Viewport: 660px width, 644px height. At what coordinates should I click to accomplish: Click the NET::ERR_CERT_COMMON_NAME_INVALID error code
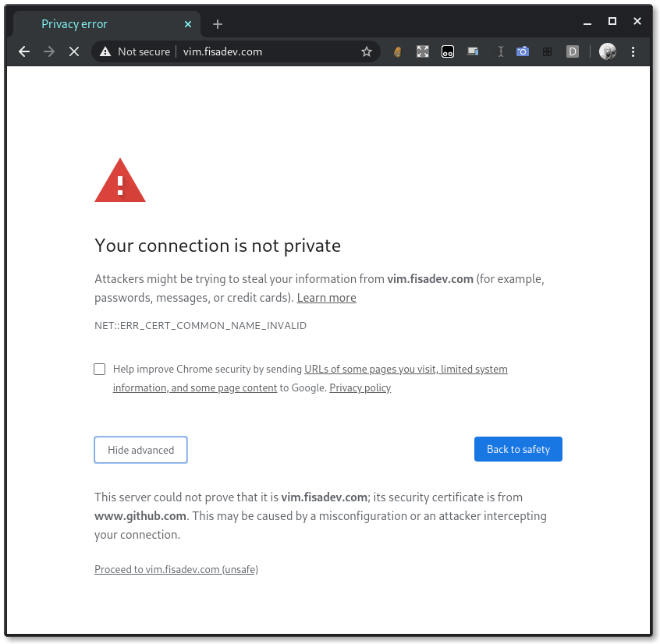point(200,326)
